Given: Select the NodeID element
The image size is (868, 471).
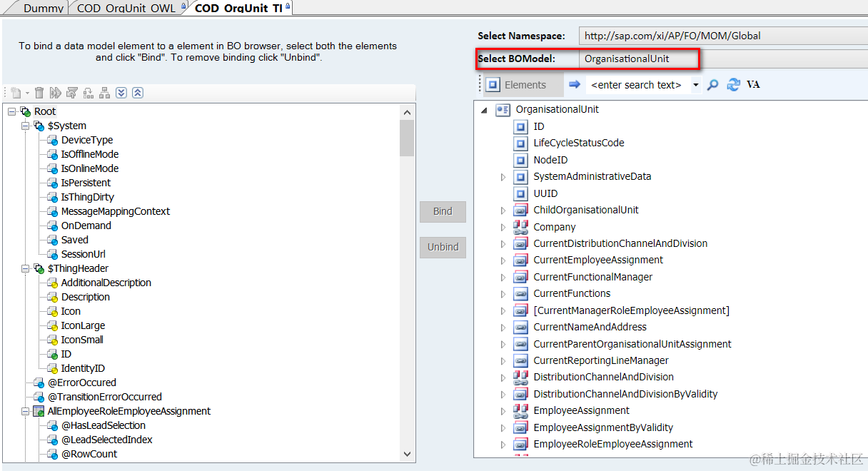Looking at the screenshot, I should click(550, 160).
